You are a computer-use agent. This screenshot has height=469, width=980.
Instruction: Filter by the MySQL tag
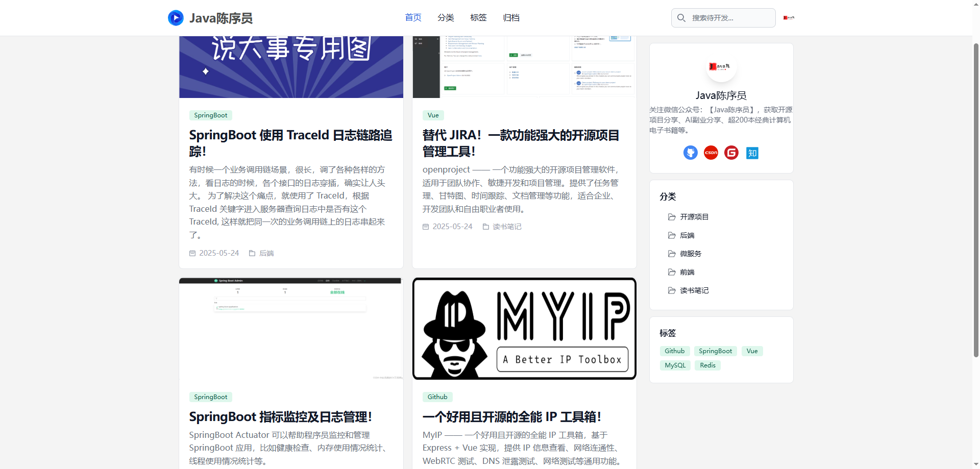[x=675, y=365]
